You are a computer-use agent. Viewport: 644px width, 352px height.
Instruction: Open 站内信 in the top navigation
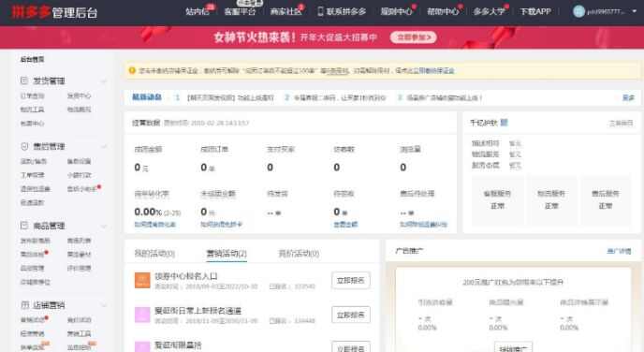coord(198,11)
